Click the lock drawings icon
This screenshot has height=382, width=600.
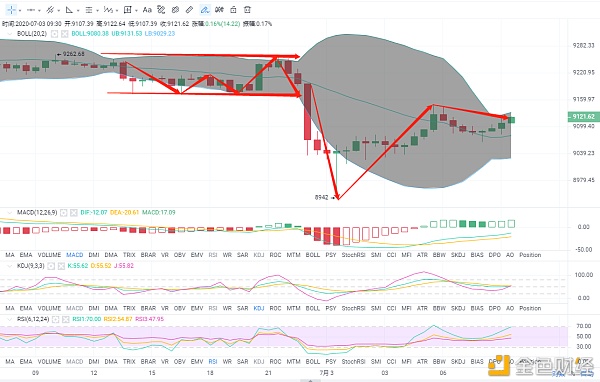coord(233,10)
